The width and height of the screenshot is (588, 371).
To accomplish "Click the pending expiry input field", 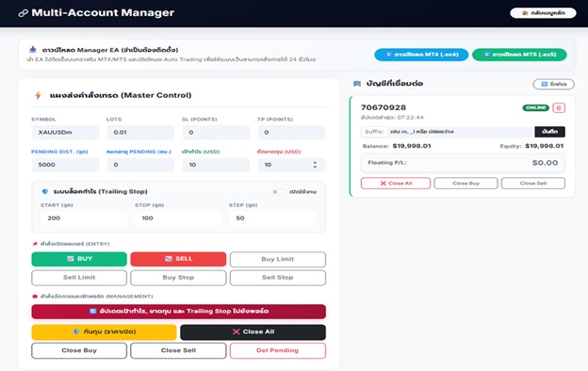I will [x=140, y=165].
